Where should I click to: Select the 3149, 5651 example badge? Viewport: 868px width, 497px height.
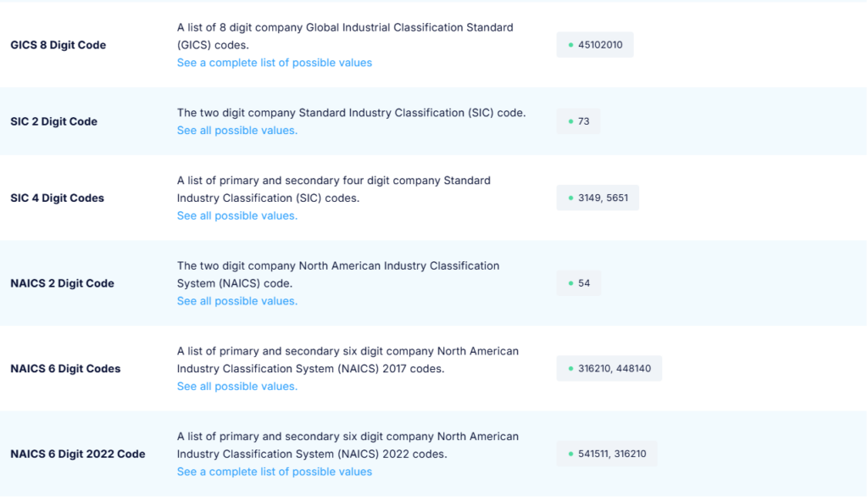click(x=598, y=198)
